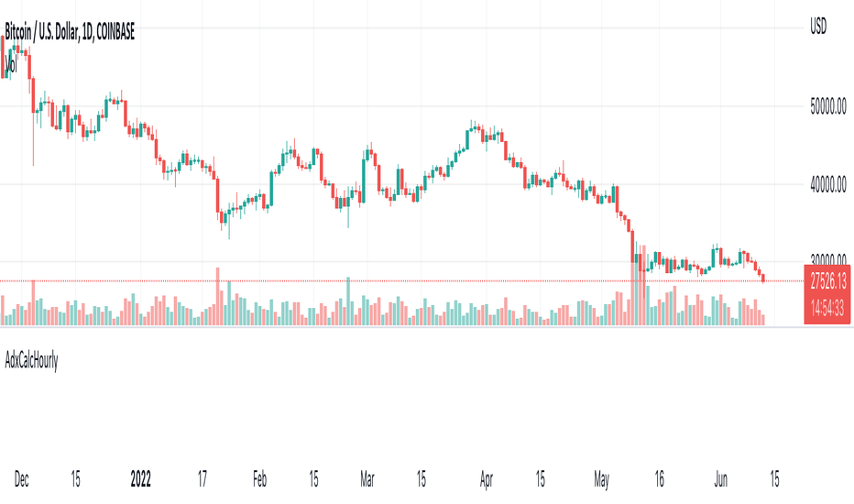
Task: Click the Dec label on time axis
Action: tap(21, 479)
